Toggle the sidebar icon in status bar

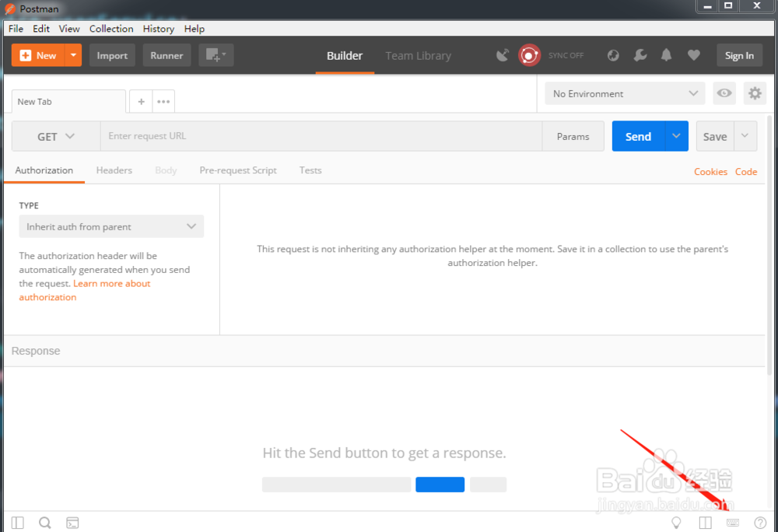point(18,523)
